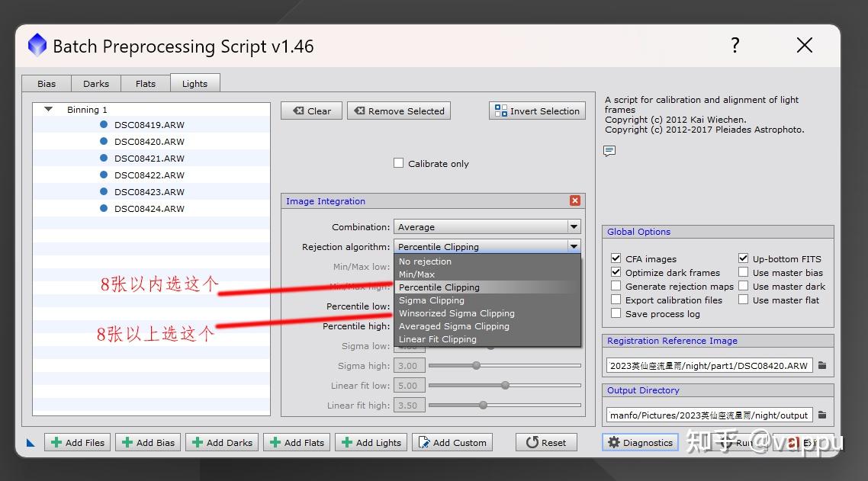
Task: Click the Add Lights button
Action: tap(371, 442)
